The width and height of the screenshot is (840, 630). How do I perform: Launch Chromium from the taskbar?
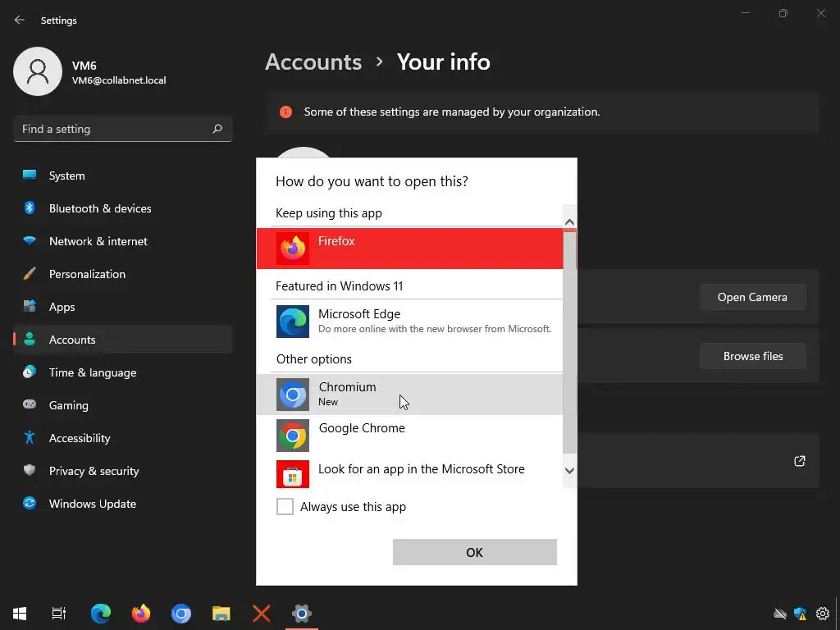pyautogui.click(x=181, y=614)
